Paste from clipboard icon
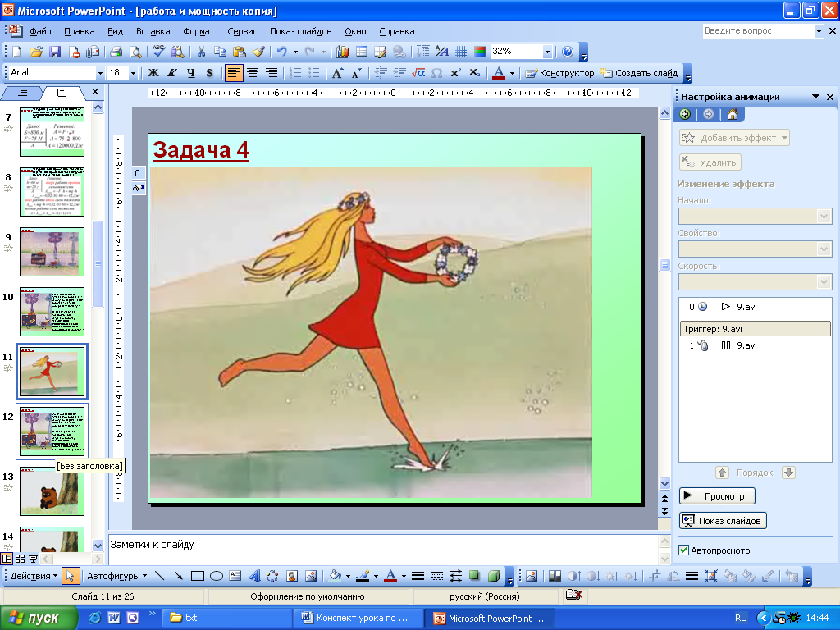840x630 pixels. pos(239,52)
